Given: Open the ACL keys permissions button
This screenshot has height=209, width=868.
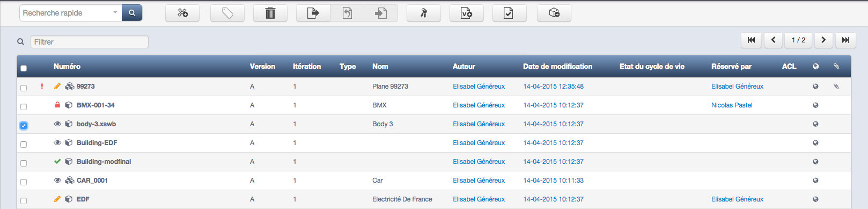Looking at the screenshot, I should [424, 13].
